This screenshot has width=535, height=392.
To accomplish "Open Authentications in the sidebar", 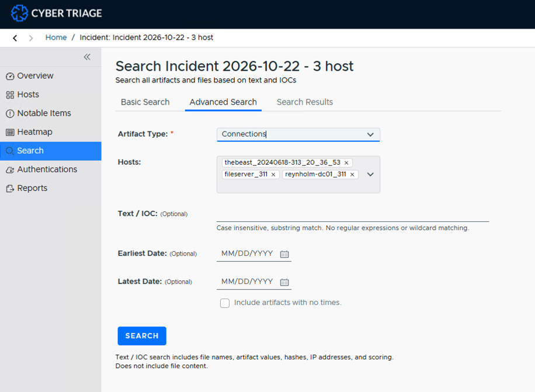I will [50, 169].
